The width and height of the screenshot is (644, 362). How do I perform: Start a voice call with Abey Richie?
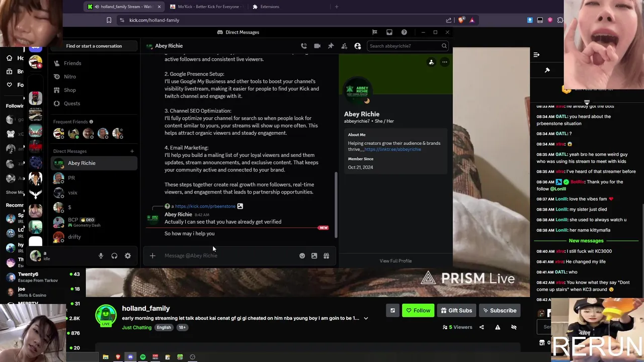(x=304, y=46)
